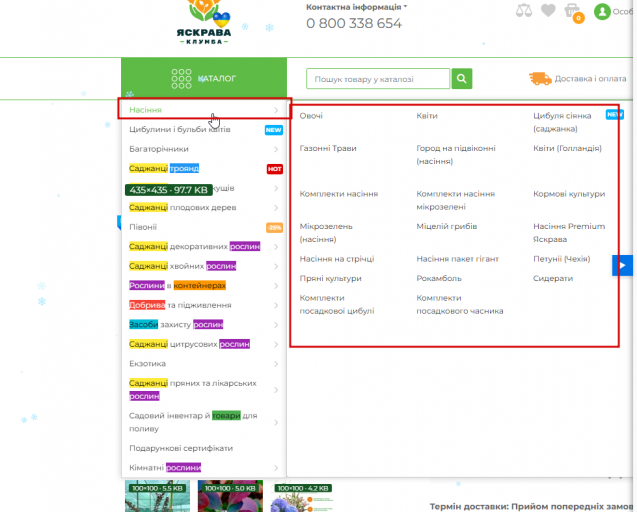The width and height of the screenshot is (637, 512).
Task: Open the Кормові культури link
Action: 569,194
